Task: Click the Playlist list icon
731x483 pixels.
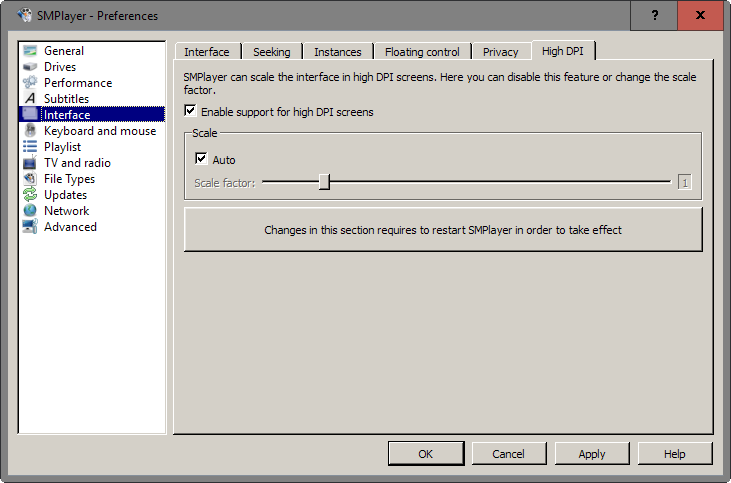Action: pos(30,146)
